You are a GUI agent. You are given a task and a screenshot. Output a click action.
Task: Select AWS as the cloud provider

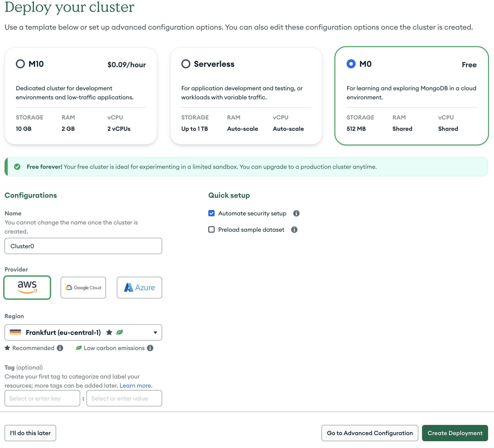pyautogui.click(x=27, y=288)
